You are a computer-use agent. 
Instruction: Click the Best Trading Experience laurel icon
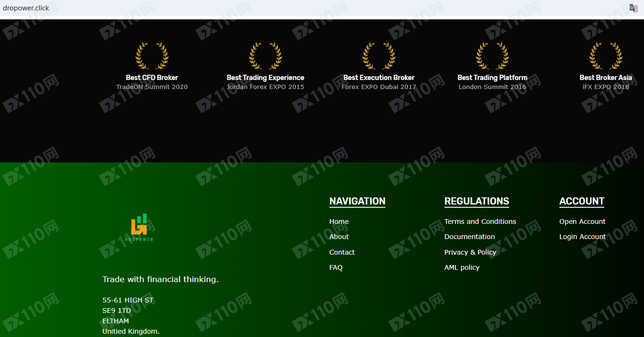click(265, 56)
